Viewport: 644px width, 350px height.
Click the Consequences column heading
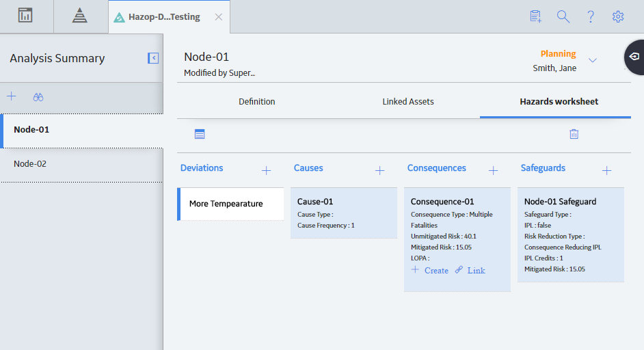(436, 168)
